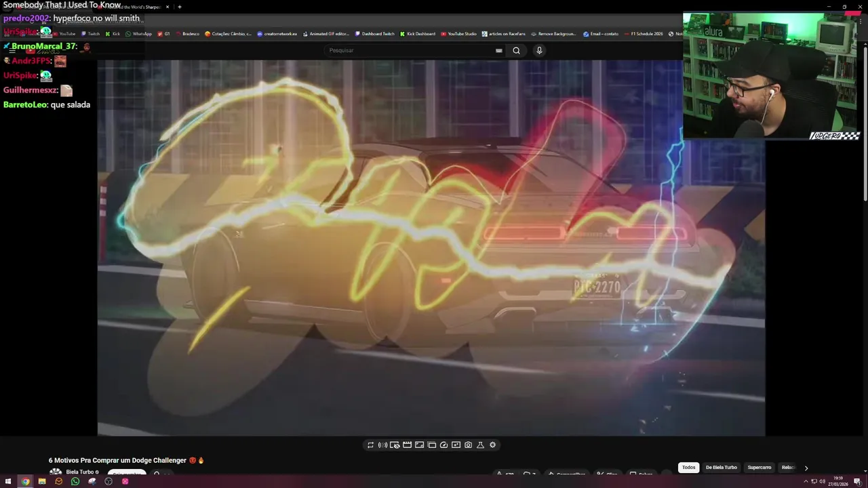Click the resize player expand icon

click(x=419, y=445)
